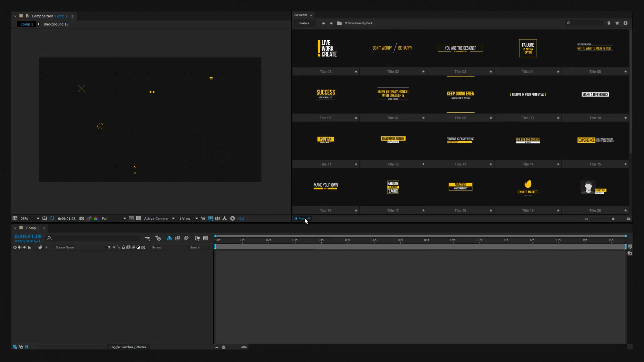Toggle transparency grid in the viewer
The image size is (644, 362).
(x=139, y=219)
